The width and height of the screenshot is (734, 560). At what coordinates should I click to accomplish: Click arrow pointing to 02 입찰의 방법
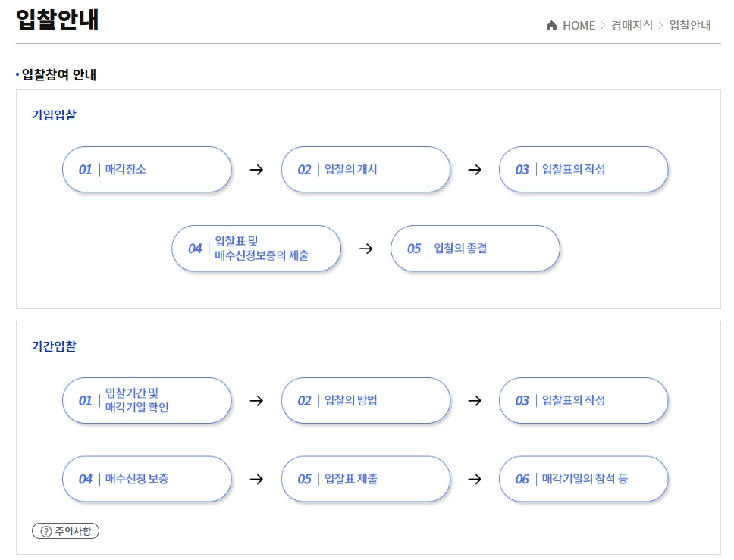pyautogui.click(x=256, y=401)
